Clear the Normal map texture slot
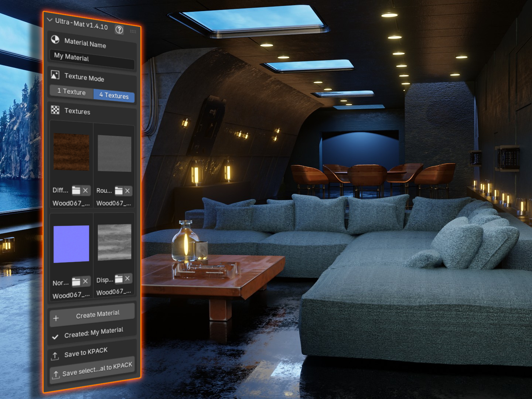Screen dimensions: 532x399 coord(85,281)
